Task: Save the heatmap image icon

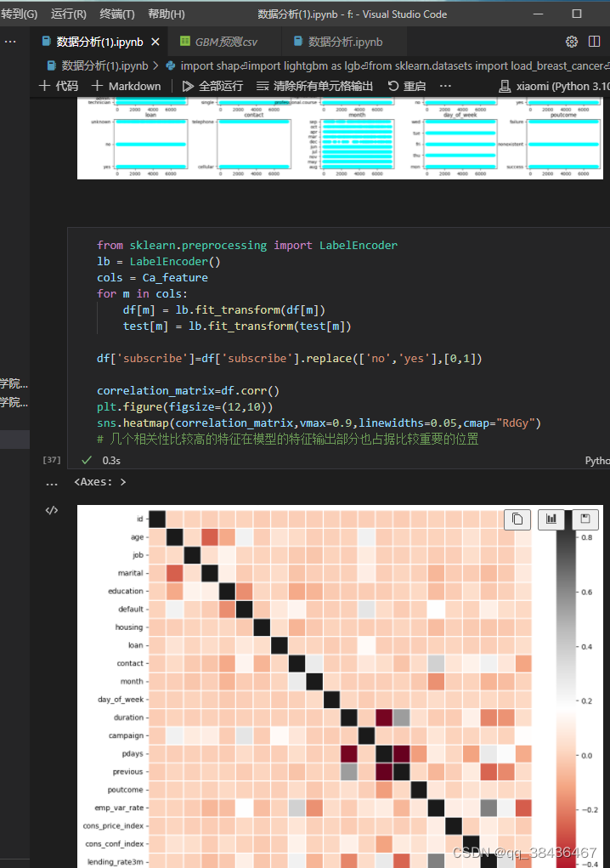Action: point(585,519)
